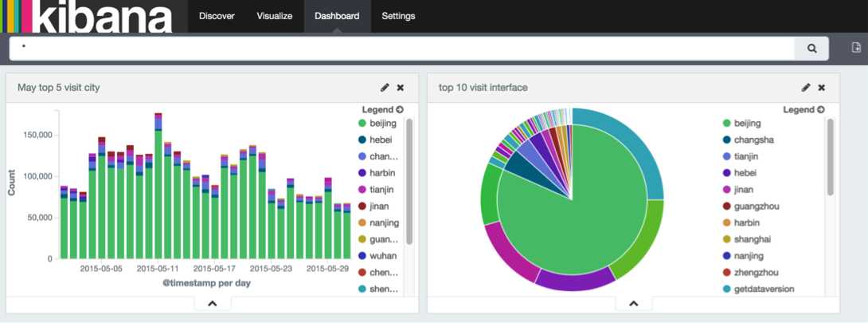Click the search magnifier button
The height and width of the screenshot is (323, 868).
click(x=811, y=49)
